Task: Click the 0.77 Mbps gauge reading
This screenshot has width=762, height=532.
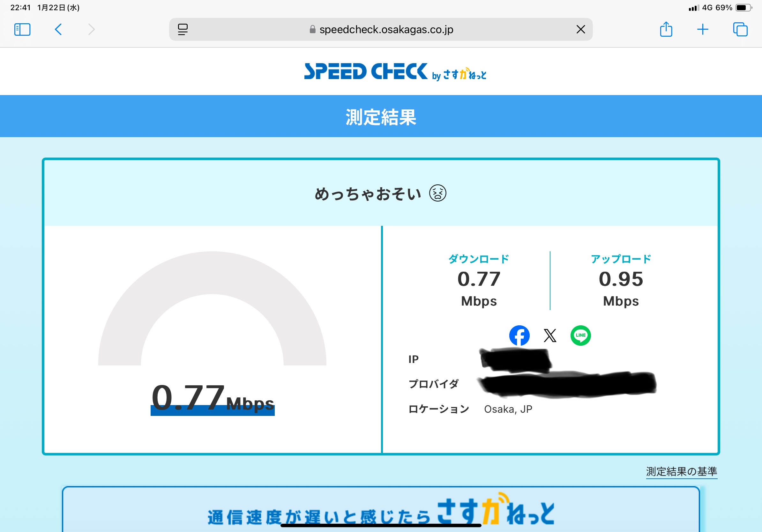Action: tap(213, 398)
